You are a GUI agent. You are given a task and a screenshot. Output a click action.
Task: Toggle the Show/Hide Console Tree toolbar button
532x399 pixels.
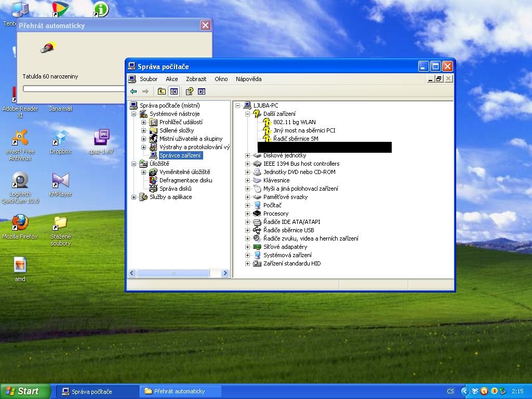click(174, 91)
